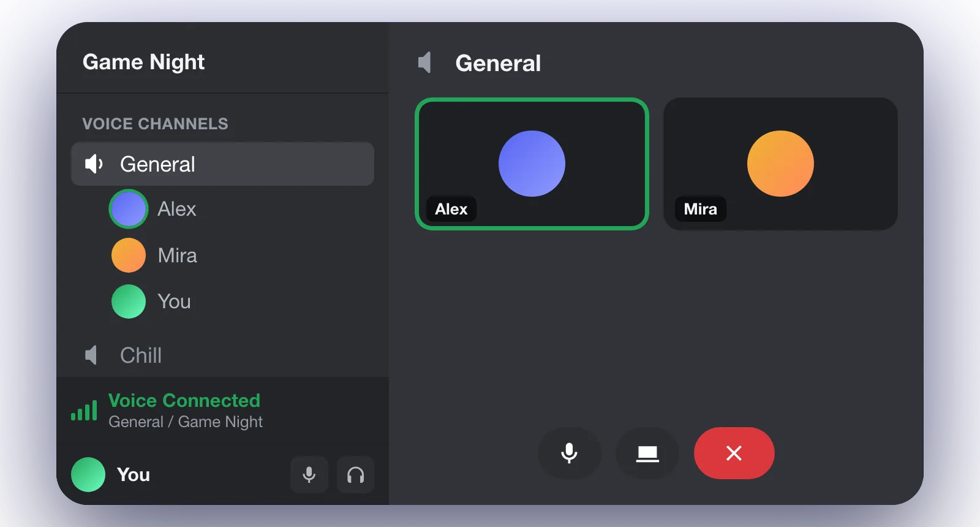Click the Mira name tag on tile
Viewport: 980px width, 527px height.
pos(701,209)
